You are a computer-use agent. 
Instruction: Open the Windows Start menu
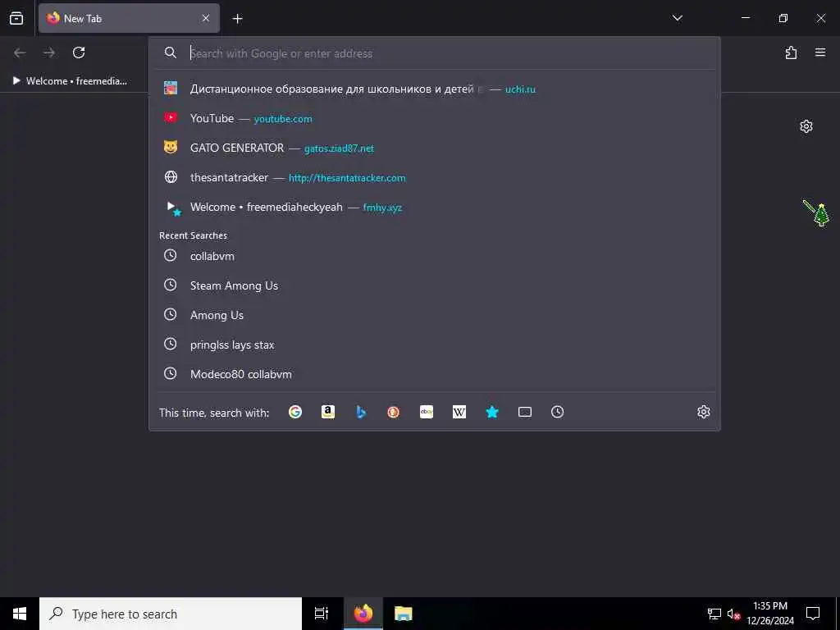click(20, 614)
